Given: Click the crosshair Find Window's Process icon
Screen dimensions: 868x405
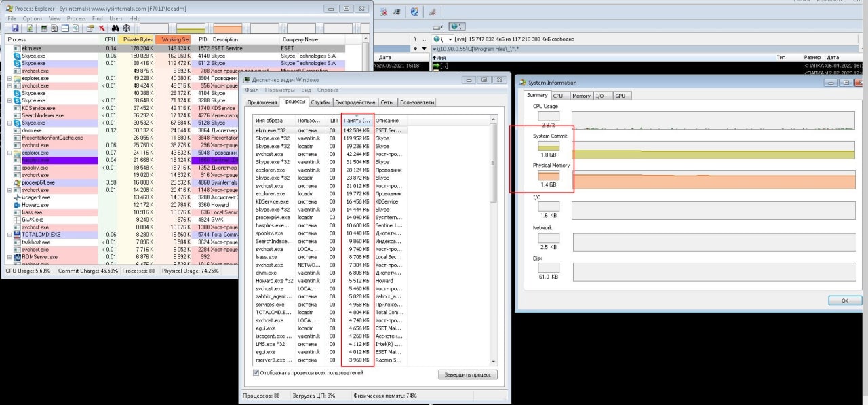Looking at the screenshot, I should point(126,28).
